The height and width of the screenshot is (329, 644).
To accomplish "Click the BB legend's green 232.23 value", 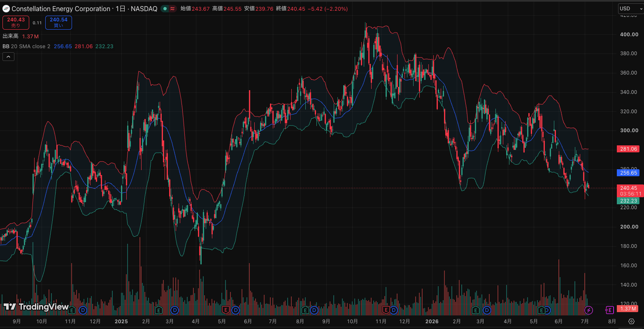I will click(104, 47).
